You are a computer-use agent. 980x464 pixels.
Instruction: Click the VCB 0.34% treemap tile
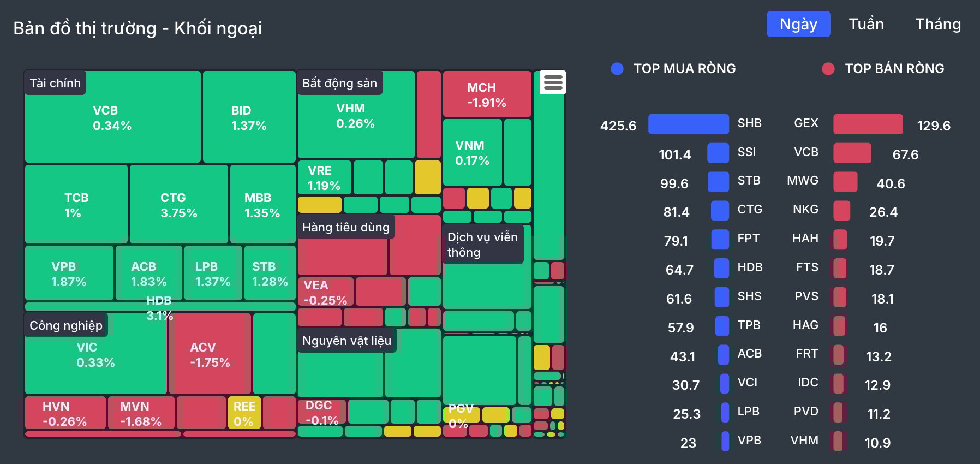[x=113, y=117]
